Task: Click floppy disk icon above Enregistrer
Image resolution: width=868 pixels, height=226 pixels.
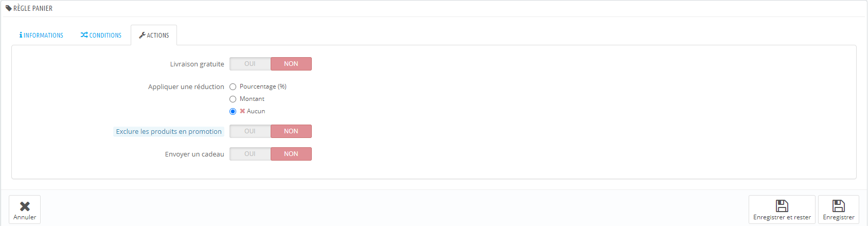Action: tap(839, 206)
